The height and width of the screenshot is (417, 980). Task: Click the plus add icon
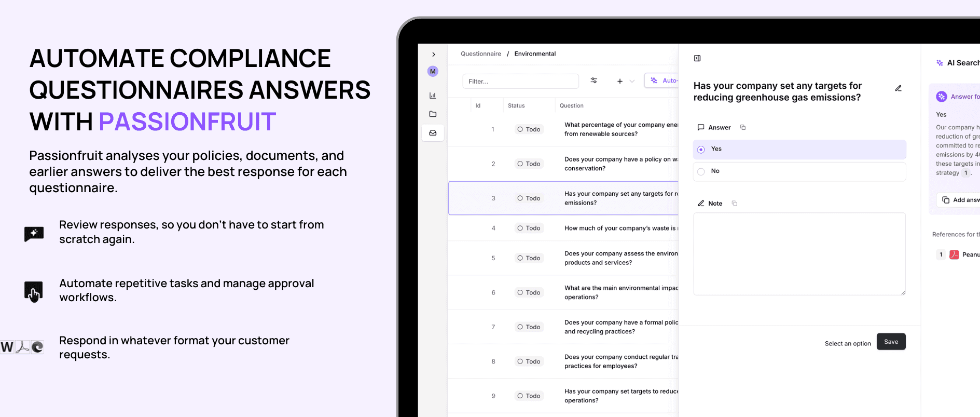[x=619, y=82]
